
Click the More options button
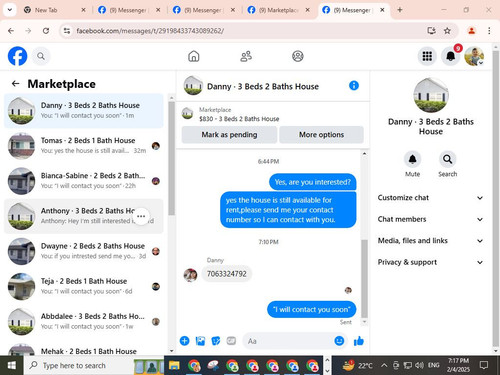(x=321, y=135)
